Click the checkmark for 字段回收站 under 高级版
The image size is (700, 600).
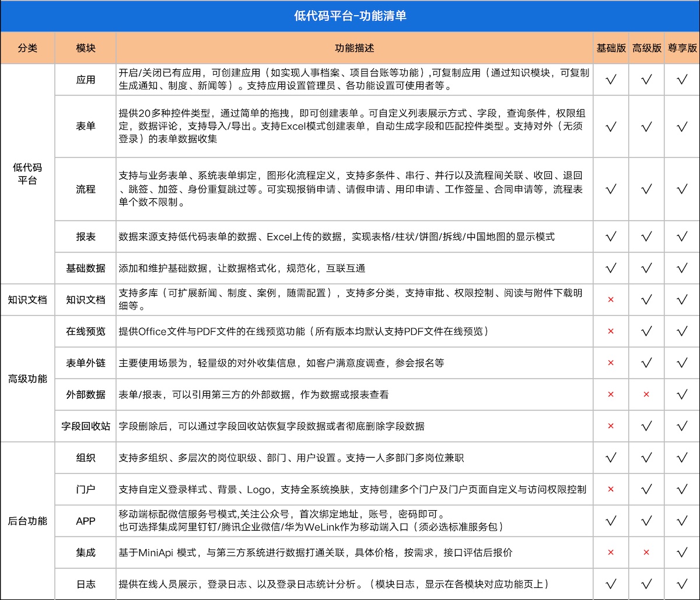[x=646, y=426]
